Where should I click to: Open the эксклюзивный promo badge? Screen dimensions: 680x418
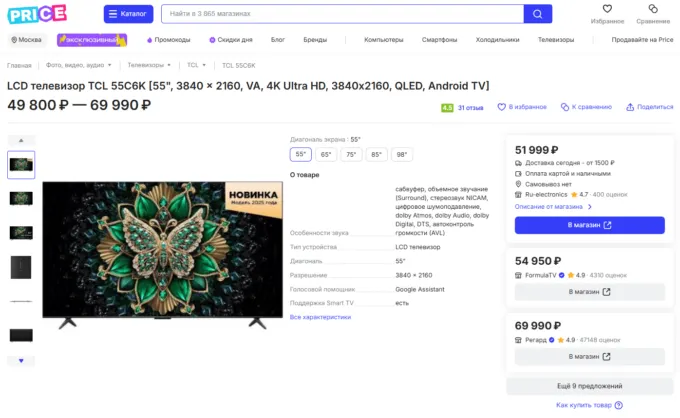click(92, 40)
